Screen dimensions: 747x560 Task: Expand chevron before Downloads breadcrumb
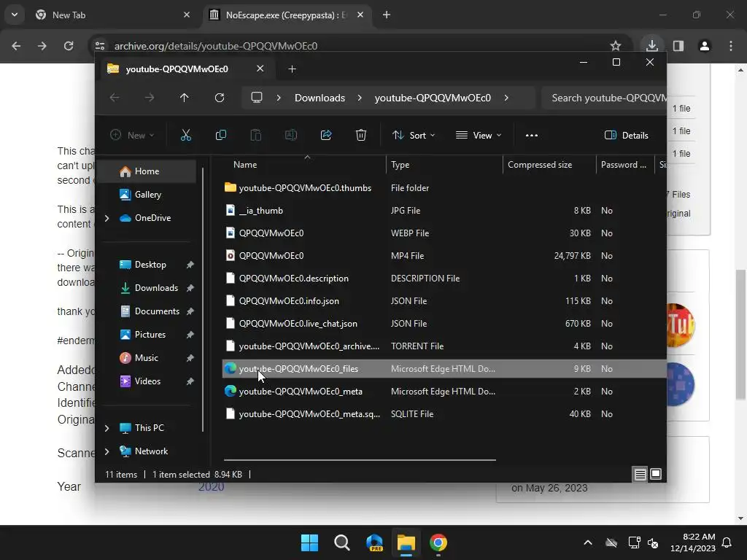[279, 98]
